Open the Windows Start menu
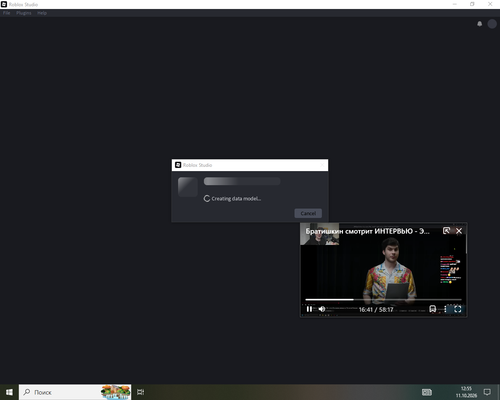 click(x=9, y=392)
